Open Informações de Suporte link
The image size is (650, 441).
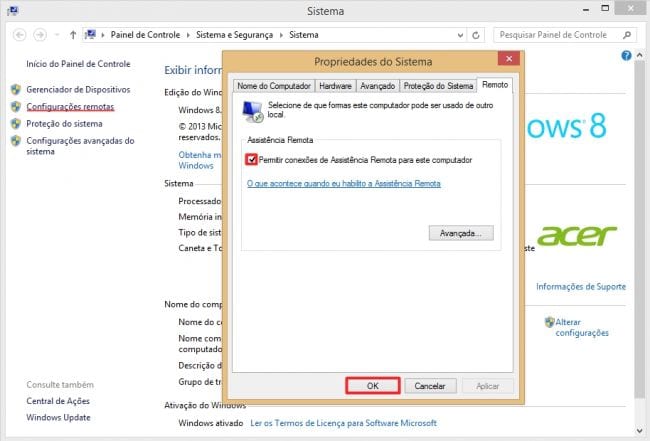point(581,286)
